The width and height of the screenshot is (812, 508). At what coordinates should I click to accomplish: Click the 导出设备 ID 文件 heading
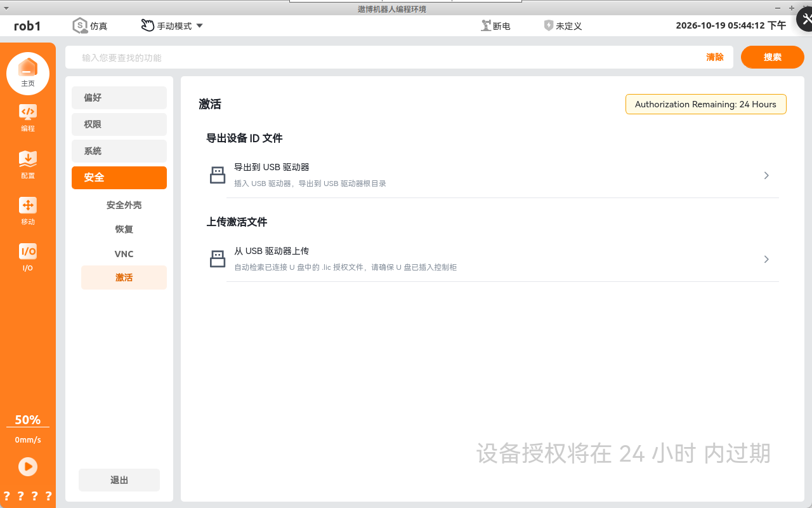(x=244, y=138)
